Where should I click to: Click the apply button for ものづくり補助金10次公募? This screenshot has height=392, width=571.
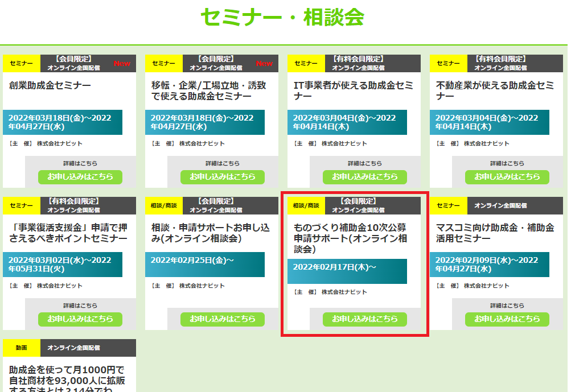tap(365, 319)
